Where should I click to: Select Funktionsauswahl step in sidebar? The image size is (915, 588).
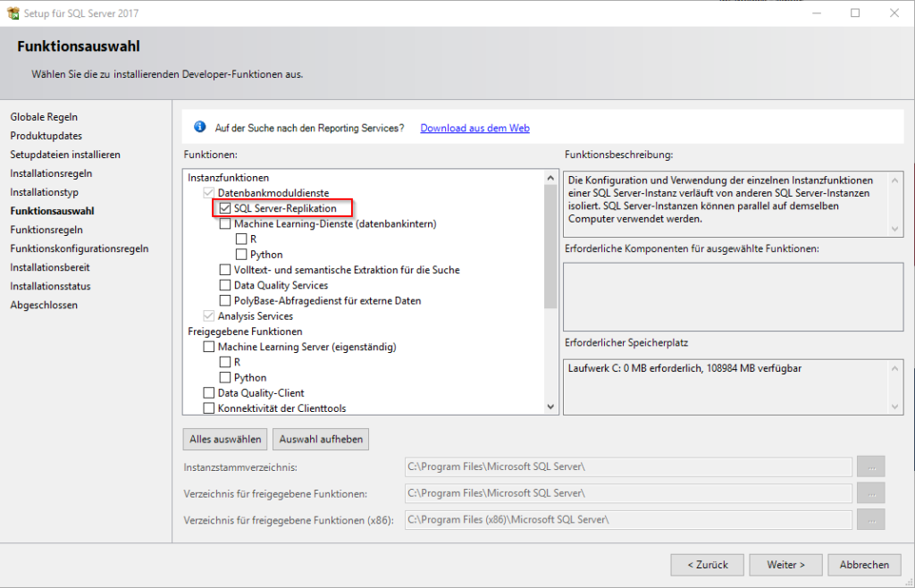(52, 211)
